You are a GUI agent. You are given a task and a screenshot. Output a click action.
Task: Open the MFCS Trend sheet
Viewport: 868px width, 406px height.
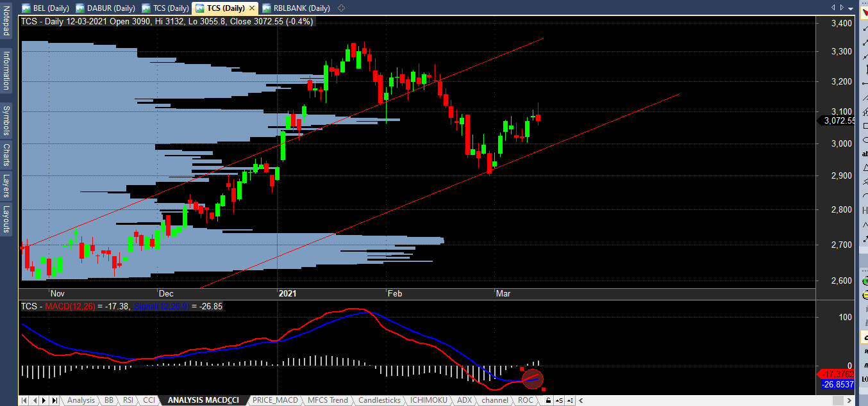[x=328, y=400]
